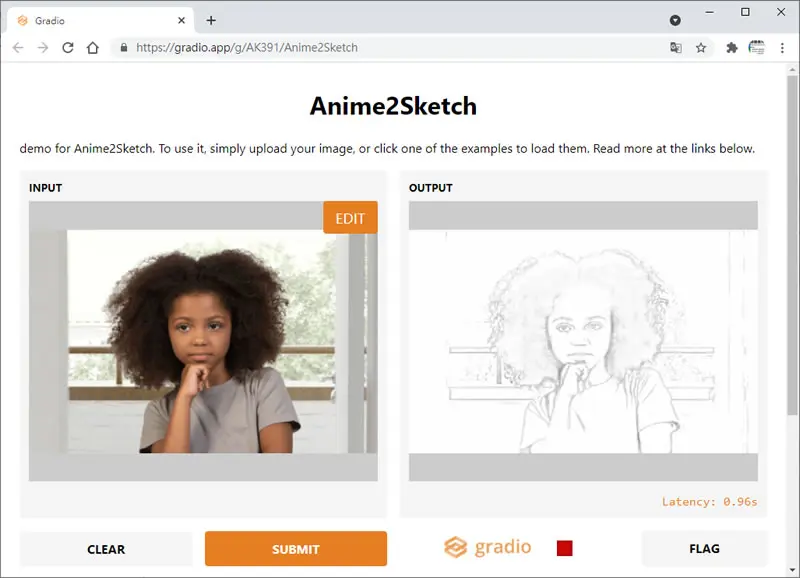Click the browser forward arrow

coord(43,47)
